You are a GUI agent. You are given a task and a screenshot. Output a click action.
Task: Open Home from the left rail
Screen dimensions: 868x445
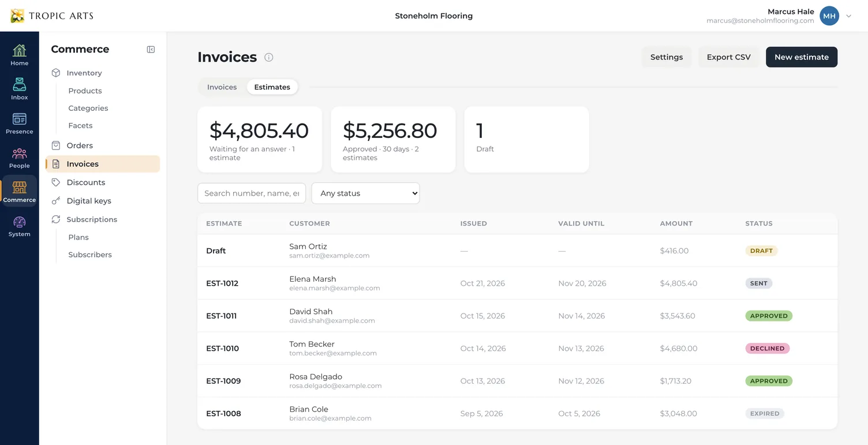point(19,55)
